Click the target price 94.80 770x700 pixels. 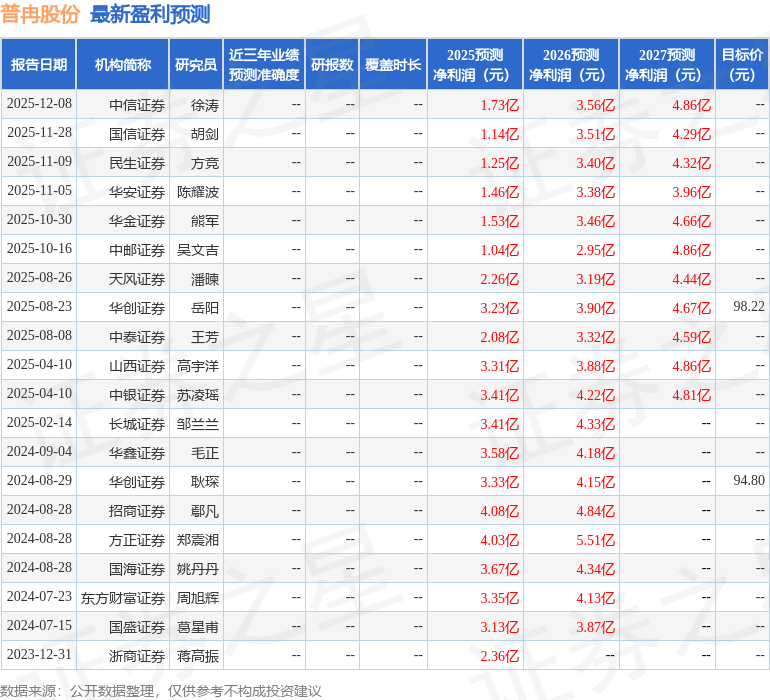[x=749, y=480]
